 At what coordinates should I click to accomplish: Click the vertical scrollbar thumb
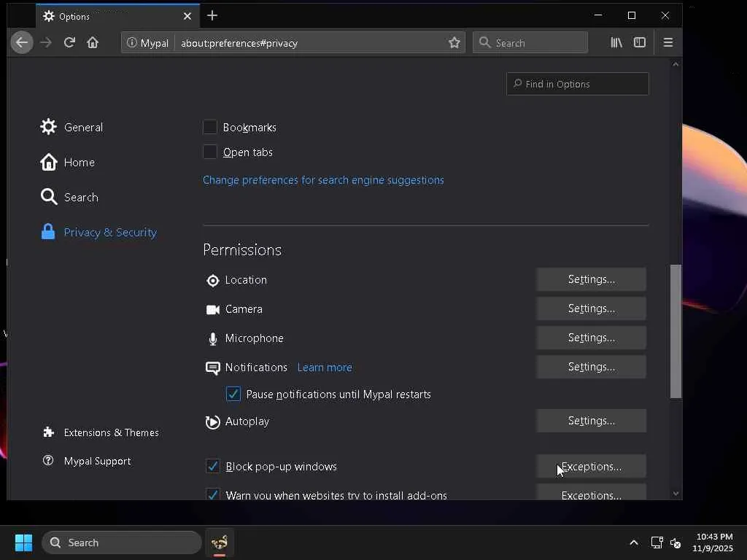pyautogui.click(x=676, y=331)
